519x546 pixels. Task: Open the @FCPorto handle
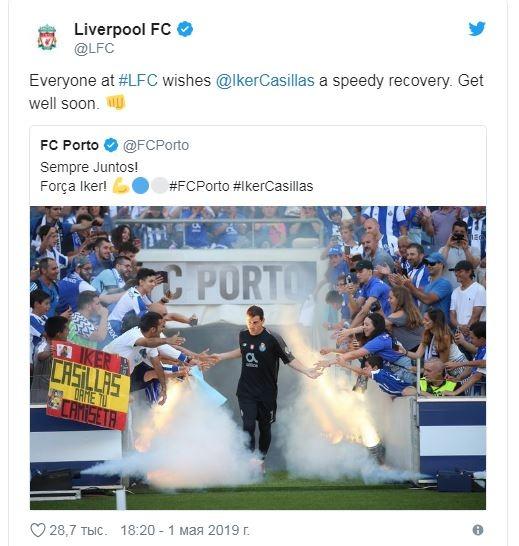(x=156, y=145)
